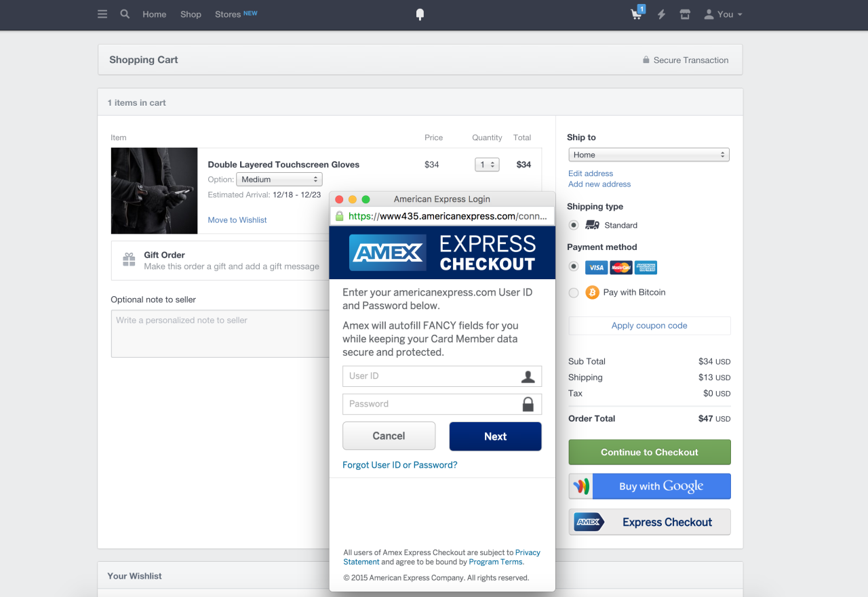Open the shopping cart icon
The height and width of the screenshot is (597, 868).
(637, 14)
